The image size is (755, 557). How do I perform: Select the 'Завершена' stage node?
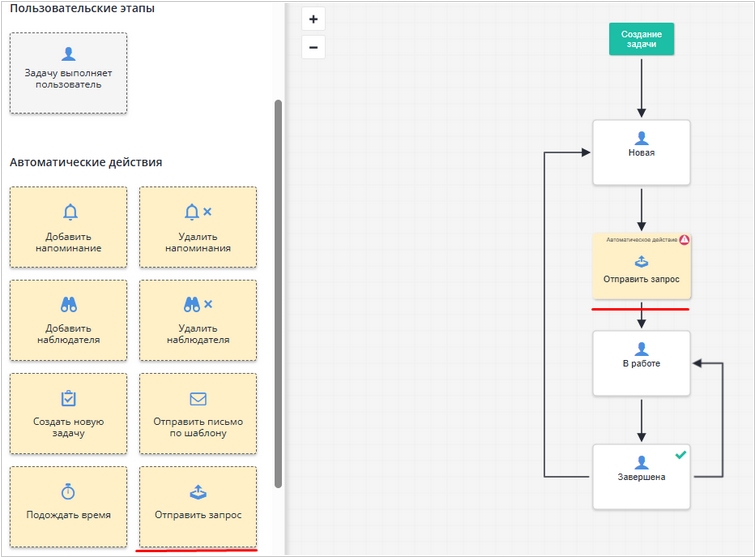click(x=641, y=476)
